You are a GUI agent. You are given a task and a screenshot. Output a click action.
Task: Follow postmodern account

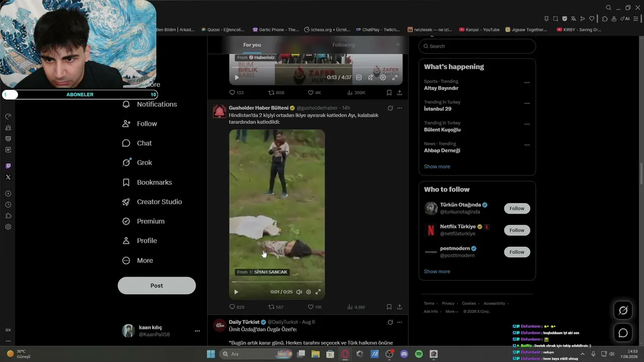pyautogui.click(x=517, y=252)
